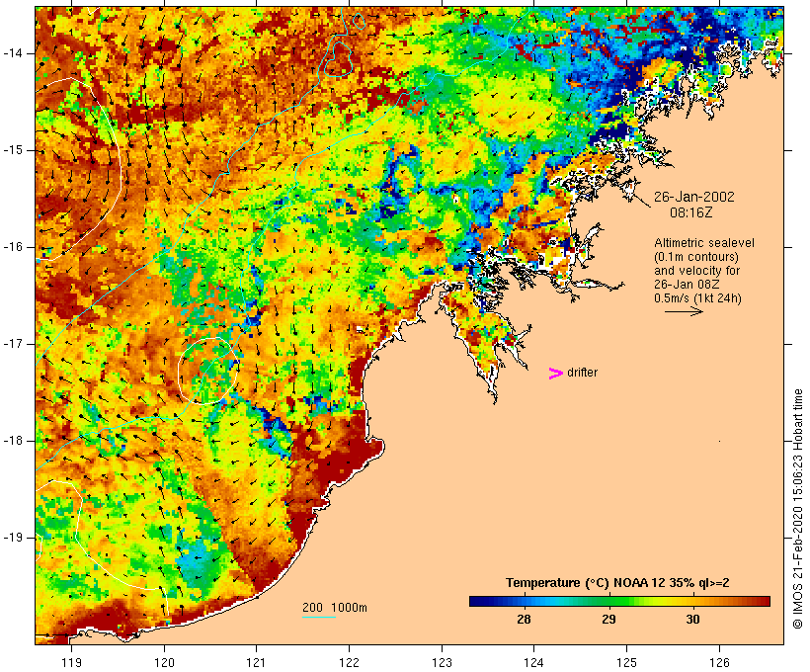The height and width of the screenshot is (672, 810).
Task: Click the '(0.1m contours)' caption line
Action: coord(696,257)
